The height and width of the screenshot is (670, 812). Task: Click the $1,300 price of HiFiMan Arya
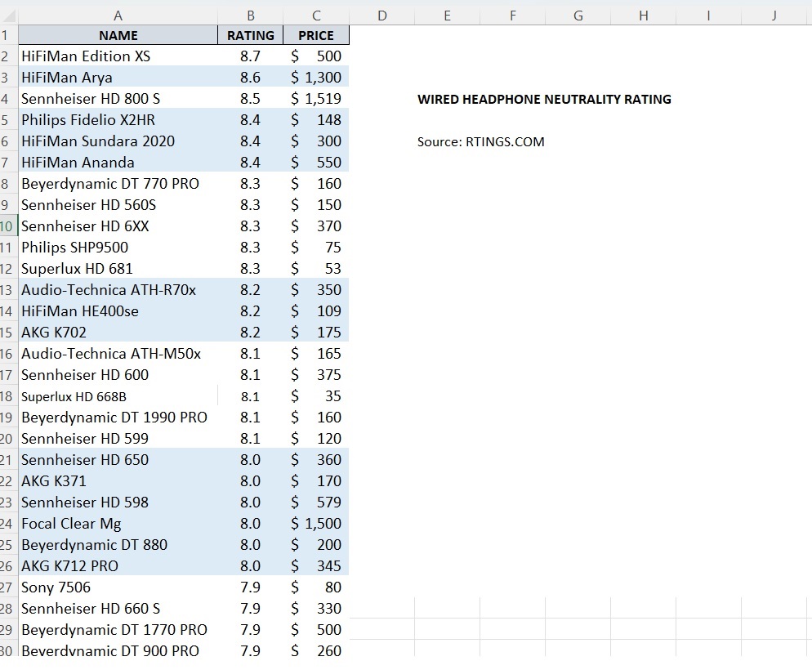click(x=316, y=77)
